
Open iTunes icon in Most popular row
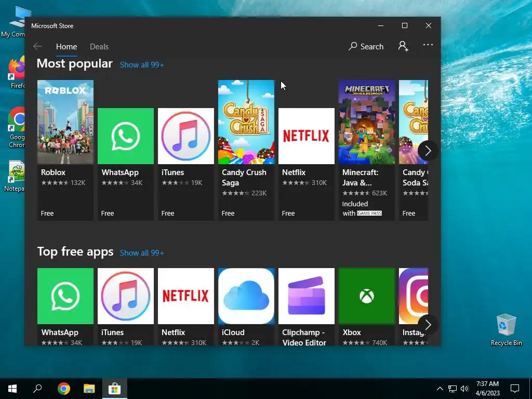[x=186, y=136]
